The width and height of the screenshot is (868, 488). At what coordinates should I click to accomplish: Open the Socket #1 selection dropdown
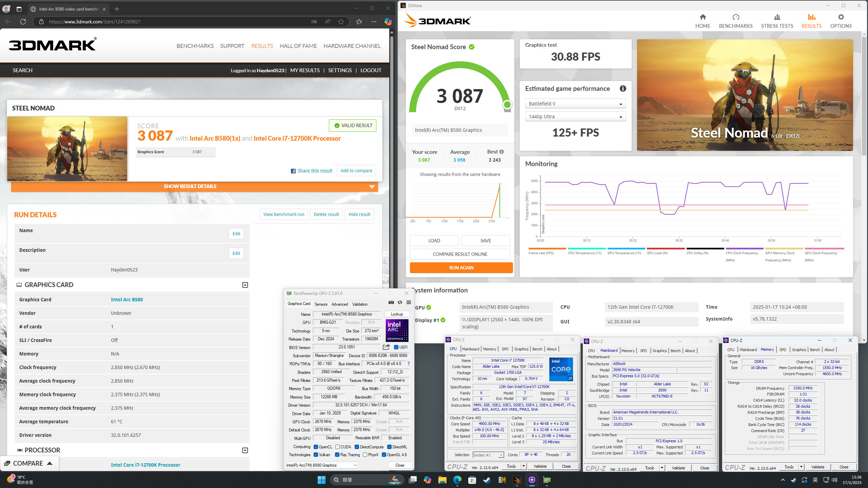[x=488, y=455]
